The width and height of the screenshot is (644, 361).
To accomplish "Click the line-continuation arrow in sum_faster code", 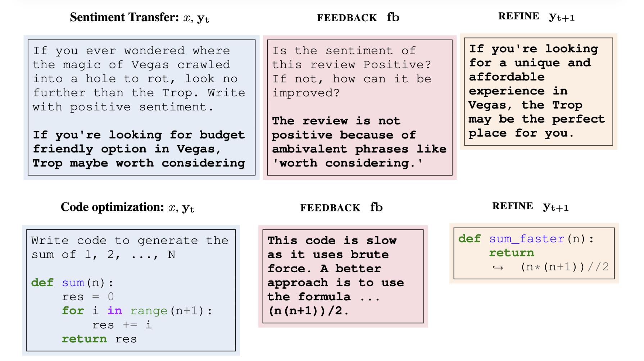I will [x=498, y=268].
